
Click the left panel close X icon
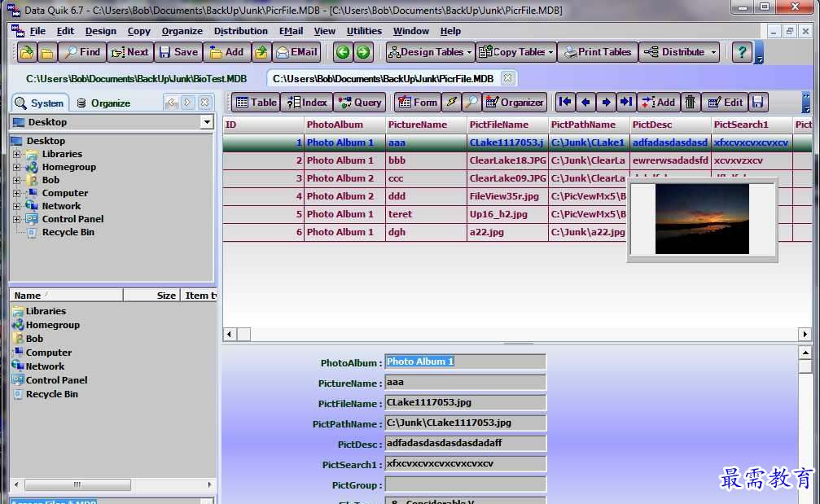coord(204,103)
